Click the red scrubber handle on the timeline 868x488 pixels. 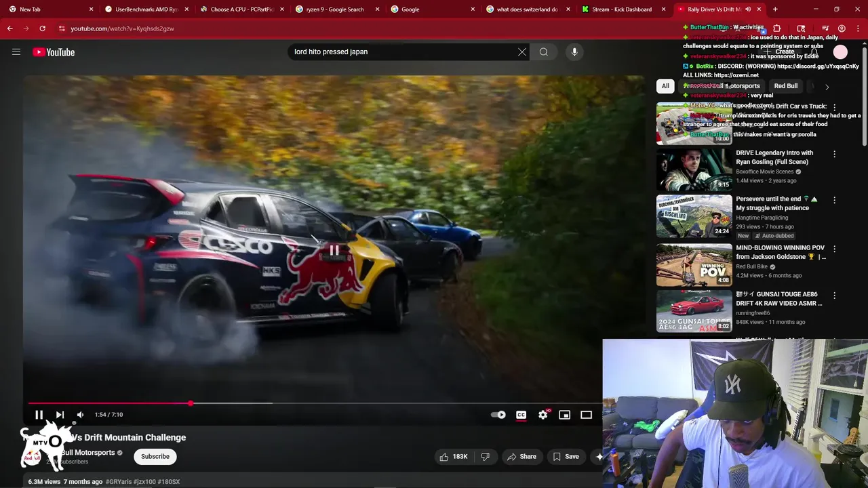[191, 403]
